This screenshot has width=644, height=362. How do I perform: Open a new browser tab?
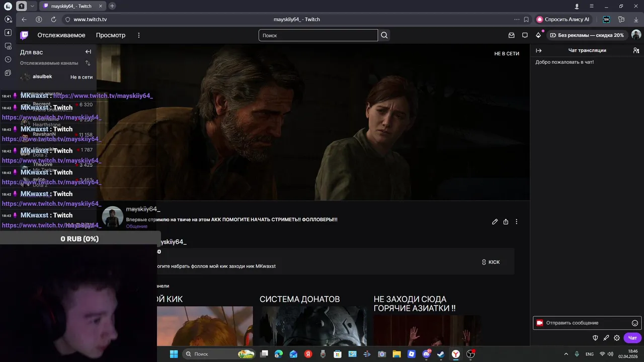[112, 6]
